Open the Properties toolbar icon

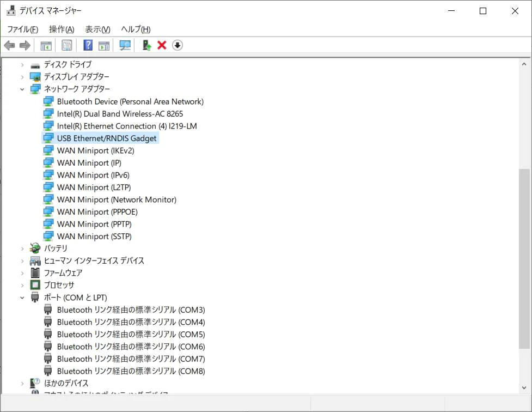coord(66,45)
